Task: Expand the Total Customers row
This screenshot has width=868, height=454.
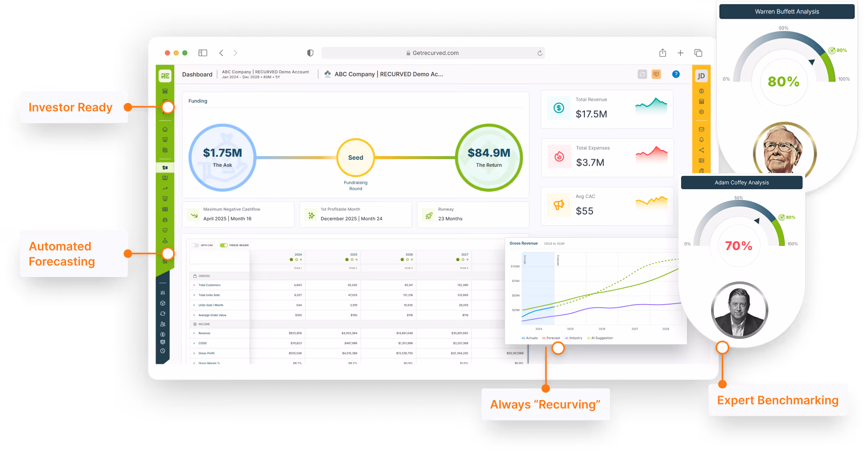Action: click(x=194, y=285)
